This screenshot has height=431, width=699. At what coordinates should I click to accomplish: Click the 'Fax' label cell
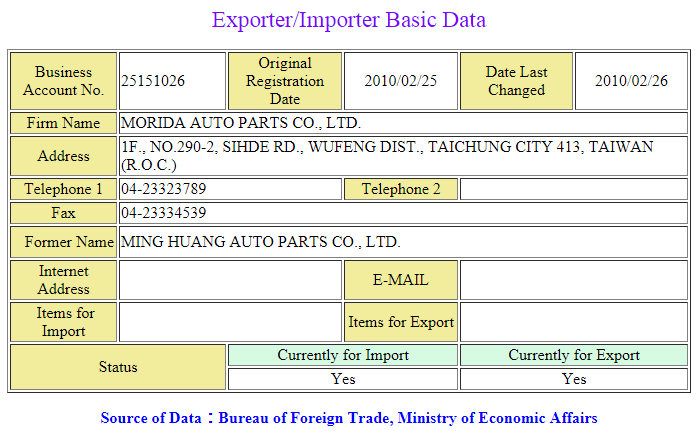click(63, 213)
